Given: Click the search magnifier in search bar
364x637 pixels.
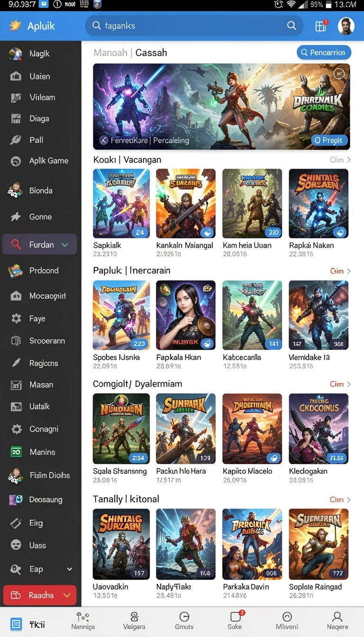Looking at the screenshot, I should pos(291,26).
